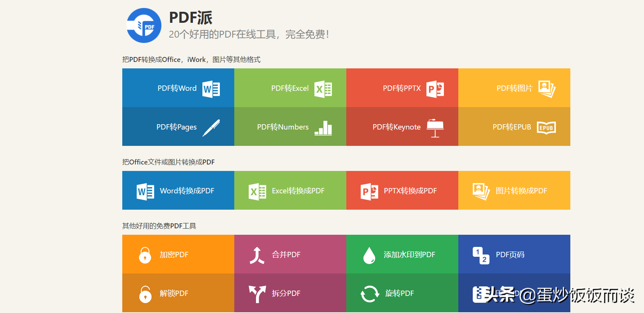Choose the 合并PDF text label
This screenshot has width=644, height=313.
coord(286,255)
